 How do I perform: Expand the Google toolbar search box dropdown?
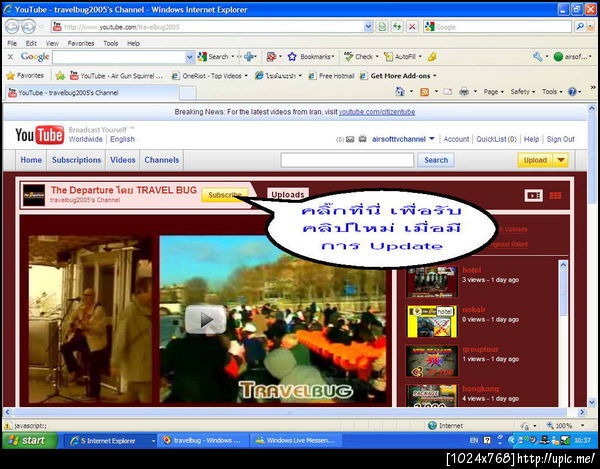pyautogui.click(x=190, y=57)
